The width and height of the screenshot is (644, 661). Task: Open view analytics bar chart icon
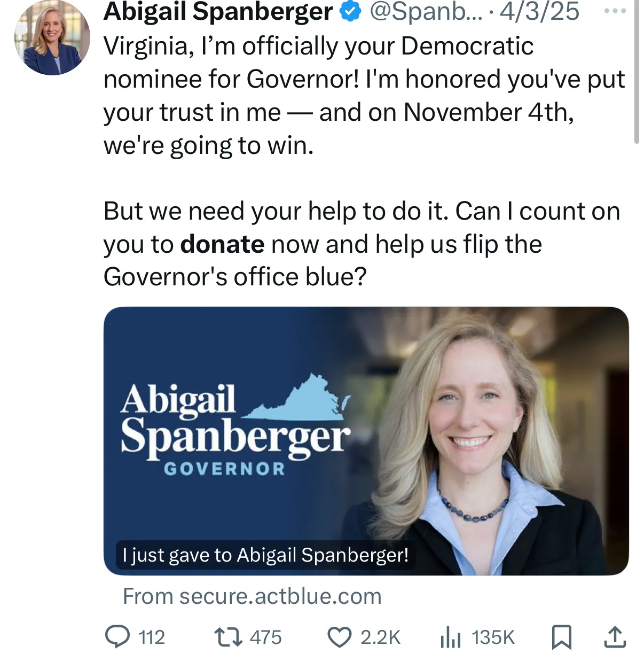point(450,637)
